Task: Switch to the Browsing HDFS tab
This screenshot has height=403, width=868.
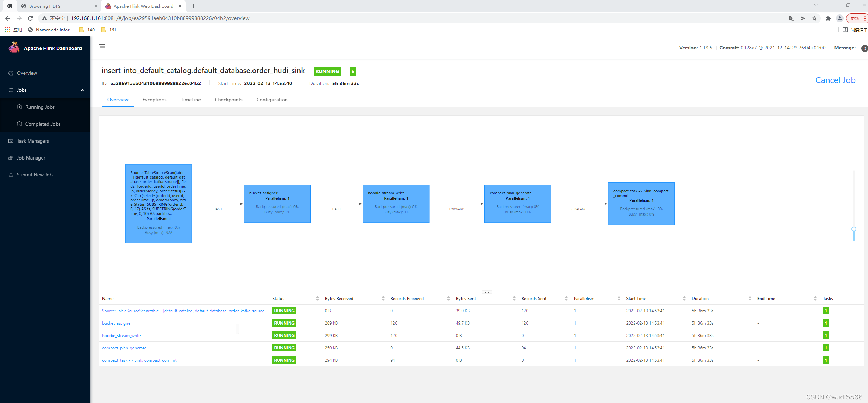Action: [x=58, y=6]
